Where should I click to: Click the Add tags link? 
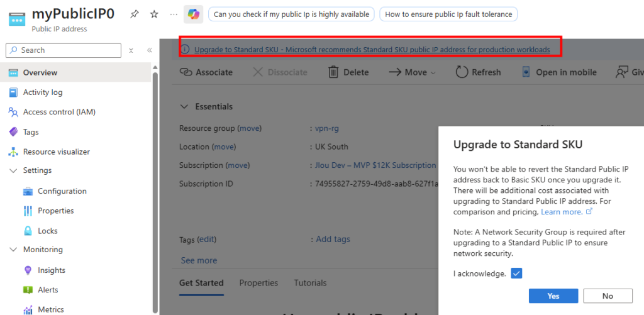pos(333,239)
